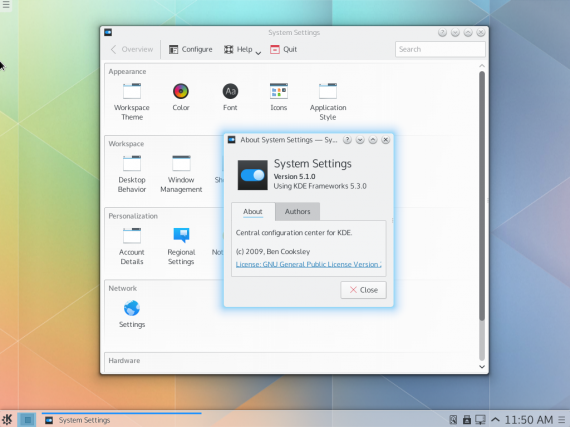Open the desktop toolbox menu at top-left
The image size is (570, 427).
pyautogui.click(x=6, y=5)
